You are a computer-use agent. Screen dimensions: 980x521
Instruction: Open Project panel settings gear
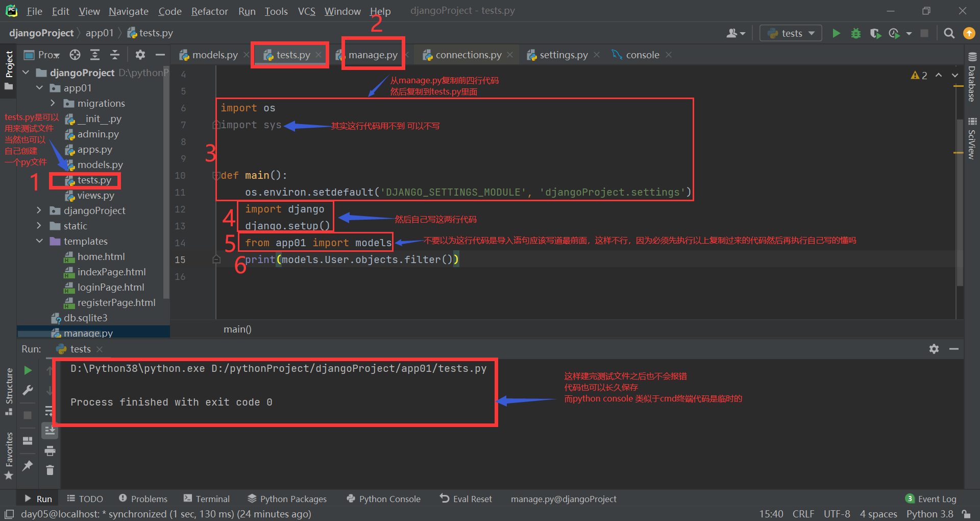(x=140, y=55)
